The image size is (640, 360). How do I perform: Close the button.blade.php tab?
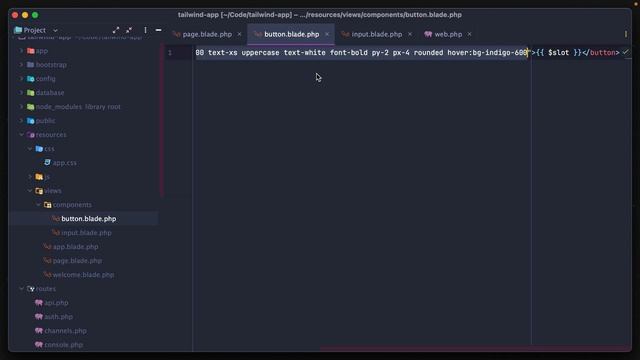327,34
